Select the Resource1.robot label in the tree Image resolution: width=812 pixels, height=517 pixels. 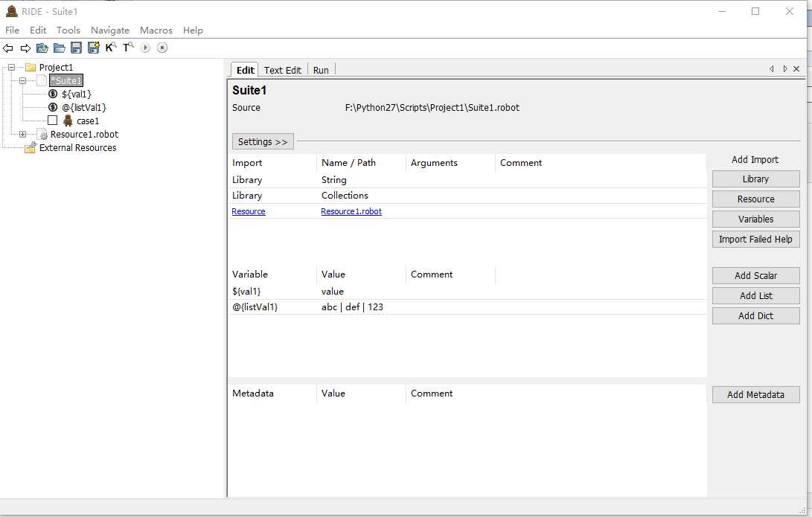pos(84,135)
